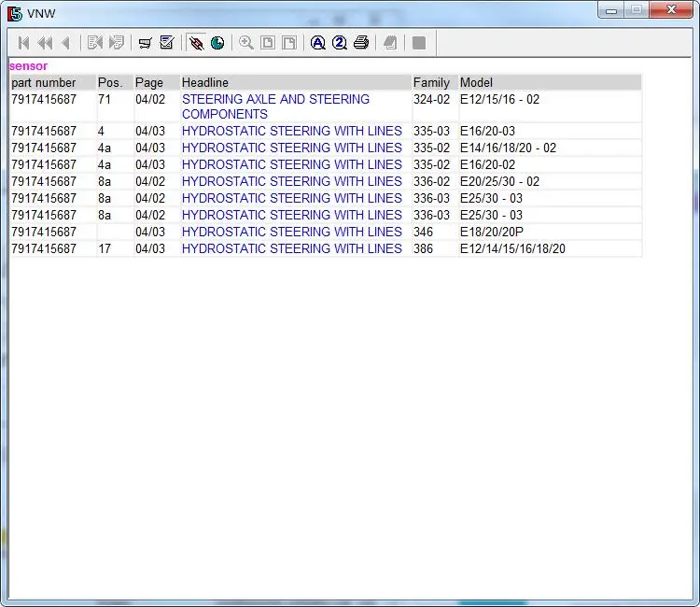The image size is (700, 607).
Task: Click the second grayed page view icon
Action: tap(289, 43)
